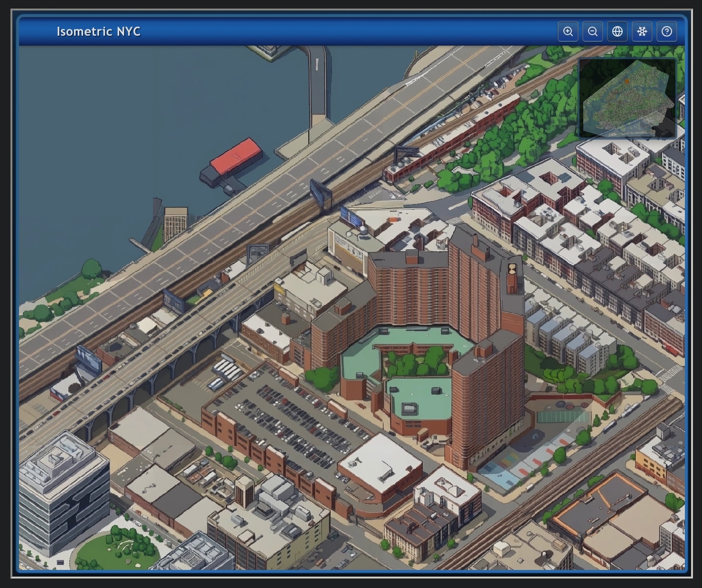Click the zoom out magnifier icon
702x588 pixels.
(x=592, y=32)
